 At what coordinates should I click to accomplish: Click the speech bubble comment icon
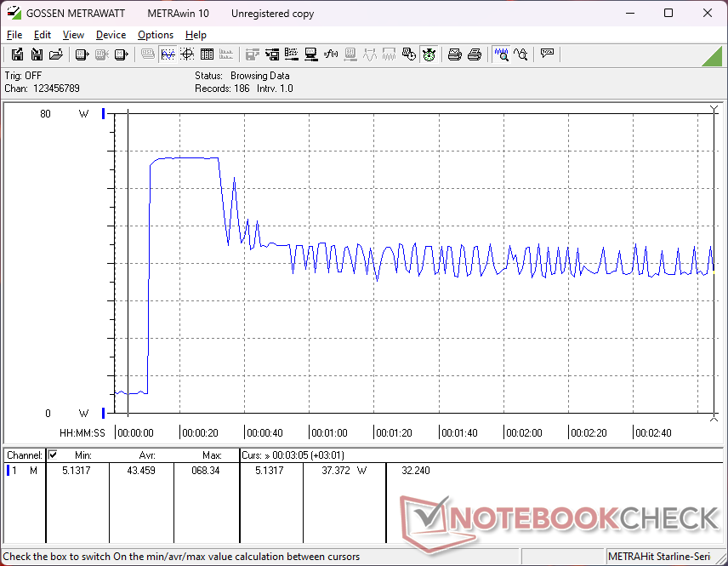coord(547,54)
